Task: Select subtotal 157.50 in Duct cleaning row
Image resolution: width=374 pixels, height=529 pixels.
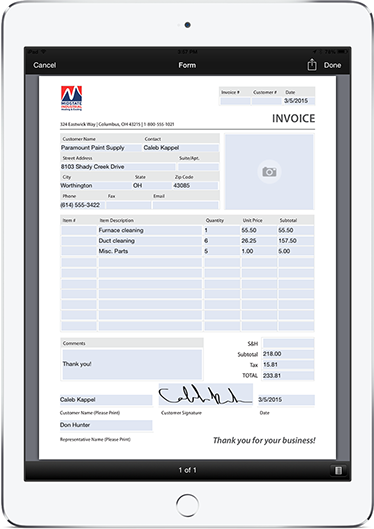Action: pos(296,241)
